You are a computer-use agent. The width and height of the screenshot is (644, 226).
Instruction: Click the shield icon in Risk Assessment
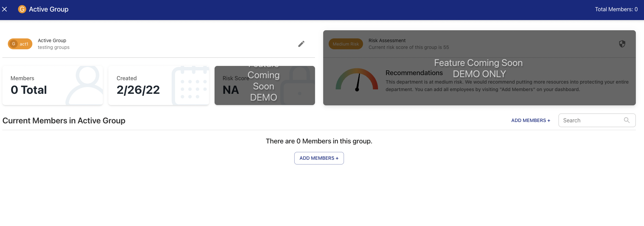[622, 44]
